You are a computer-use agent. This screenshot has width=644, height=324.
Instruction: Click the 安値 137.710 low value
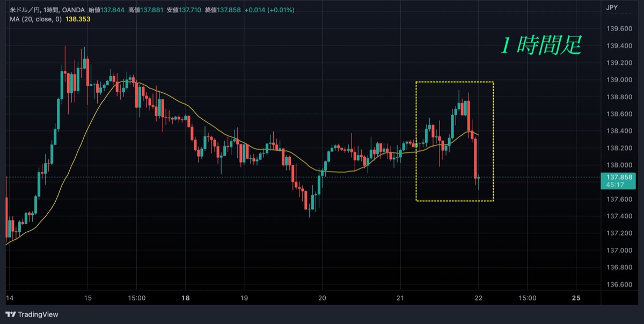(185, 10)
